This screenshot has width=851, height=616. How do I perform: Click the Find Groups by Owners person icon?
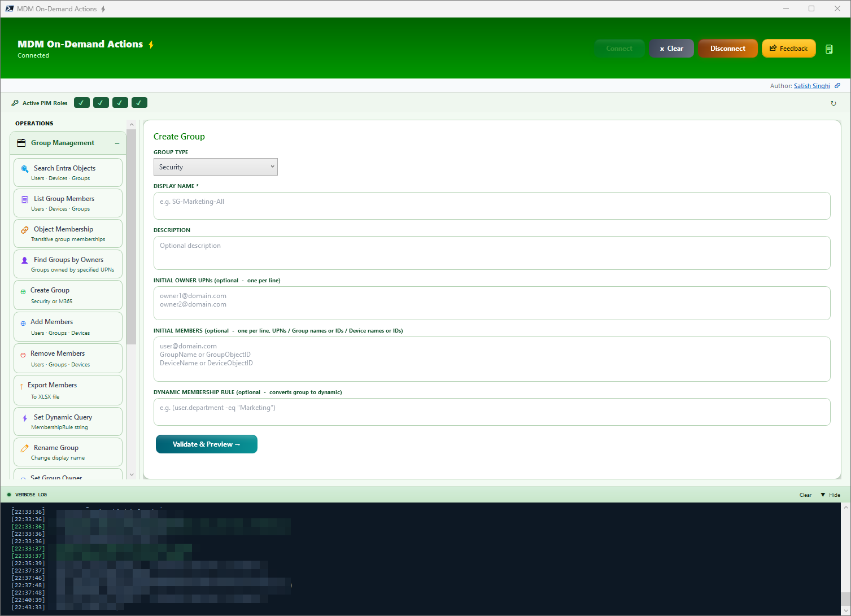coord(25,260)
